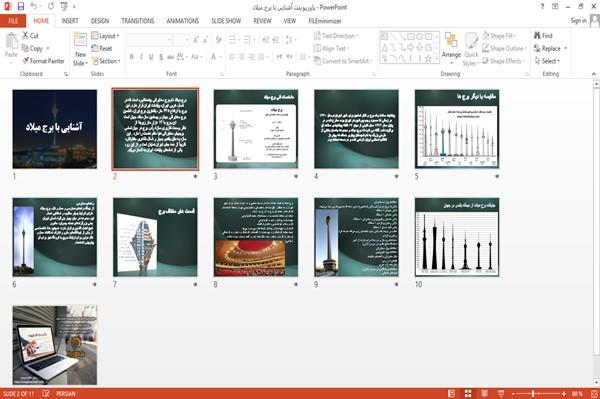
Task: Open the Section dropdown
Action: 106,61
